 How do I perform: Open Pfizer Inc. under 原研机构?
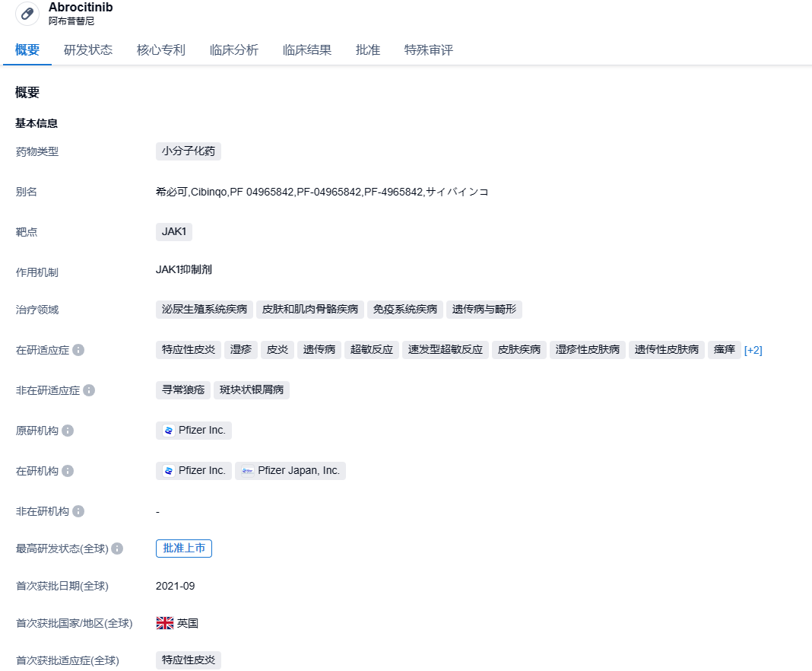point(194,431)
